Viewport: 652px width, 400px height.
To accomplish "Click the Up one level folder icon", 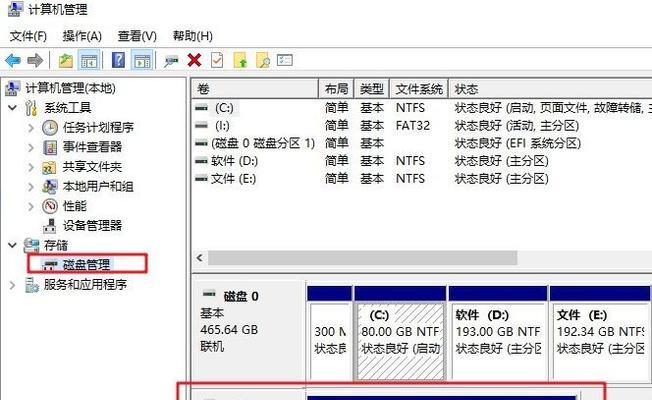I will click(x=66, y=61).
